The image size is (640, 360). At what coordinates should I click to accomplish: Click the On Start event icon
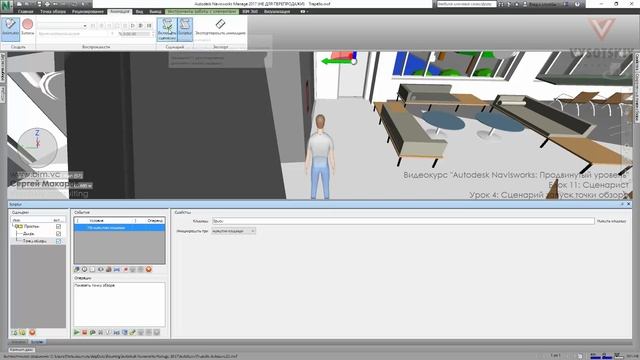[77, 269]
